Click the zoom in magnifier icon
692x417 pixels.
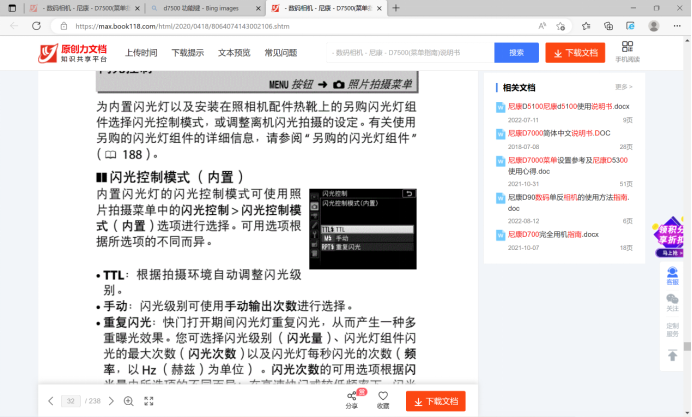[x=128, y=401]
